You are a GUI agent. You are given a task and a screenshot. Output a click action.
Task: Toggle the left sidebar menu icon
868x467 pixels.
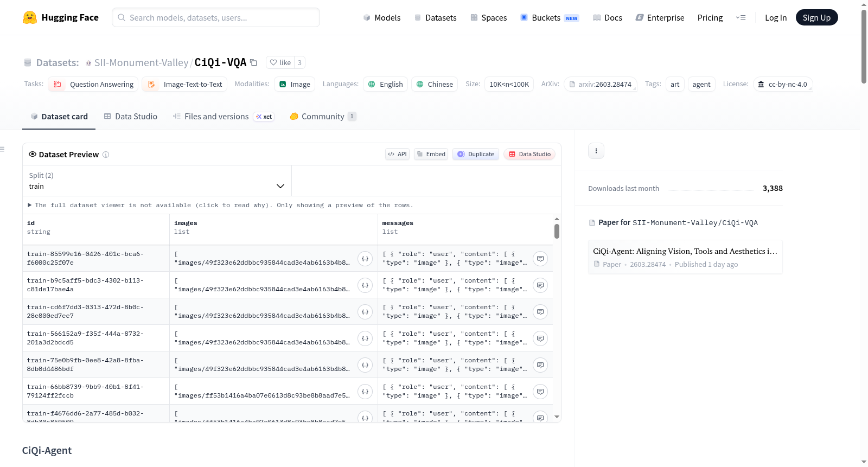[2, 149]
